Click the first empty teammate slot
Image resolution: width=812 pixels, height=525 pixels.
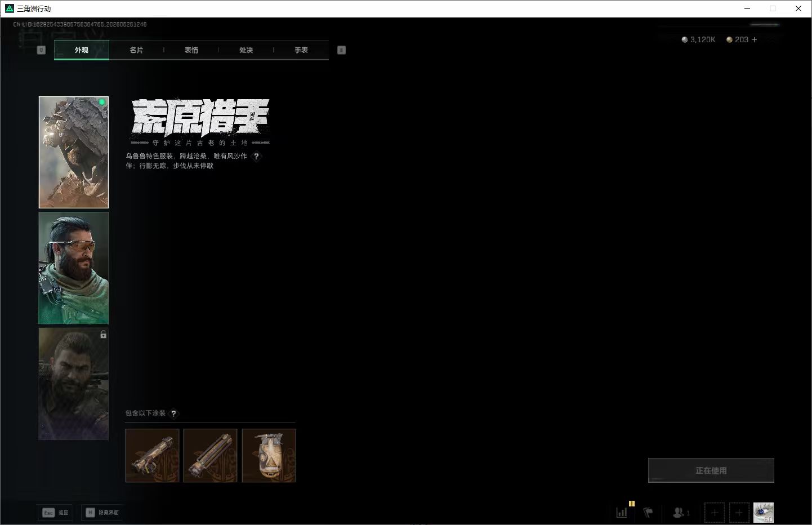[715, 513]
